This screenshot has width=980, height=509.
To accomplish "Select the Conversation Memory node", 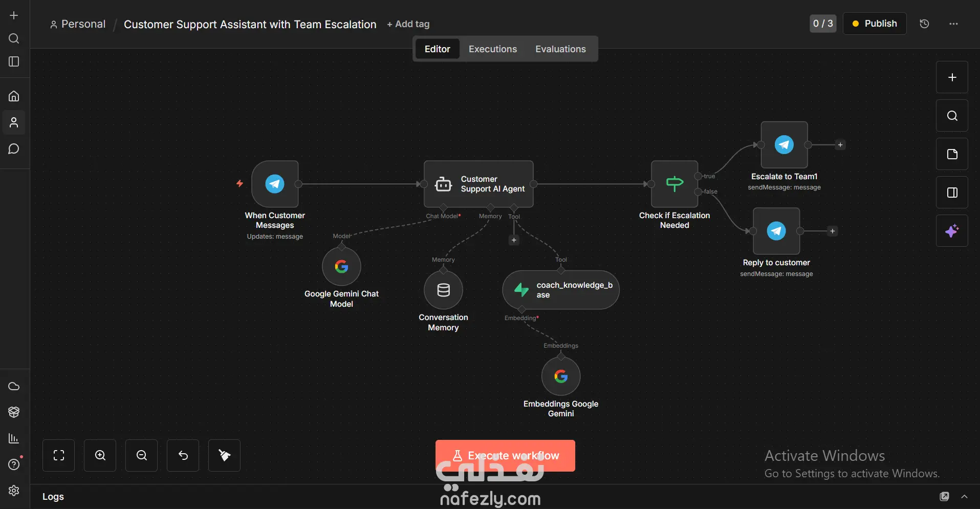I will [x=443, y=290].
